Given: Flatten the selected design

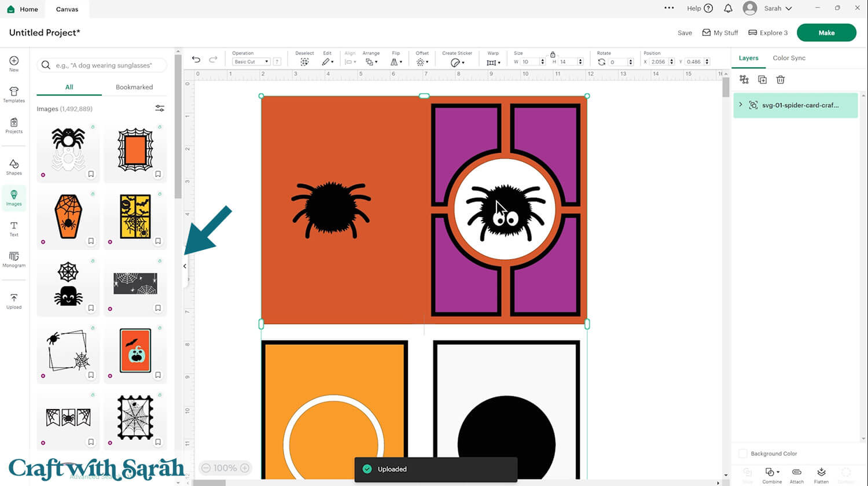Looking at the screenshot, I should tap(821, 474).
